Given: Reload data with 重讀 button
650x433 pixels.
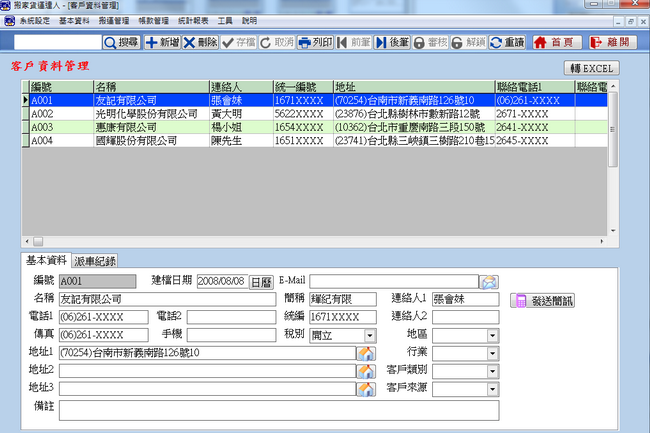Looking at the screenshot, I should [507, 42].
